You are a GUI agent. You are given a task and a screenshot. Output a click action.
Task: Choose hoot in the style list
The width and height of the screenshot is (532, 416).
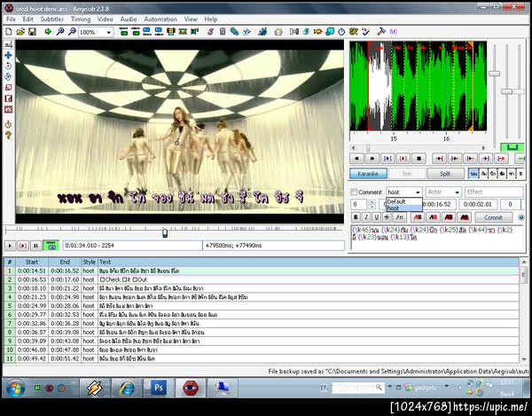pos(403,208)
